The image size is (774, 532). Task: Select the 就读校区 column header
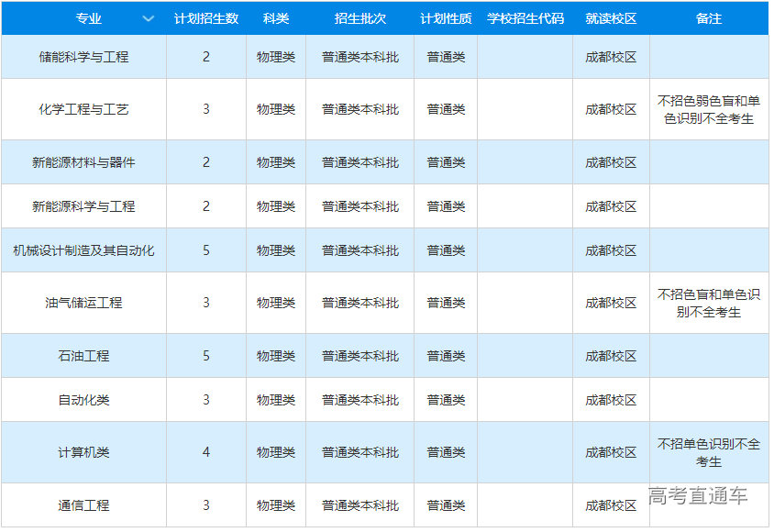(611, 19)
